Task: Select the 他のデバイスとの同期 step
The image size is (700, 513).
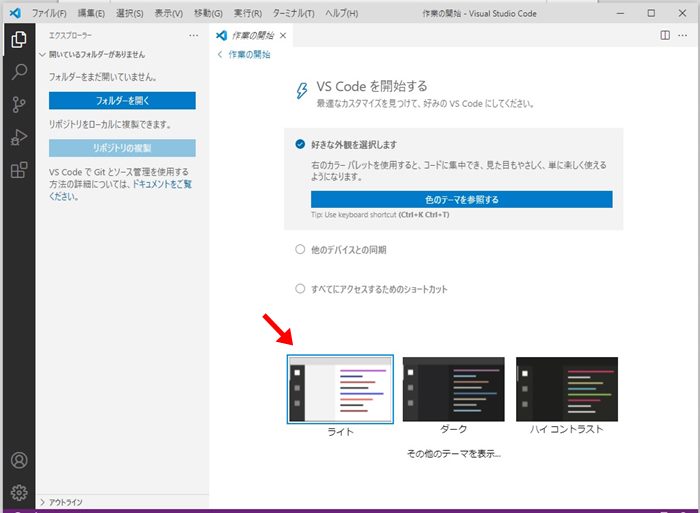Action: coord(341,250)
